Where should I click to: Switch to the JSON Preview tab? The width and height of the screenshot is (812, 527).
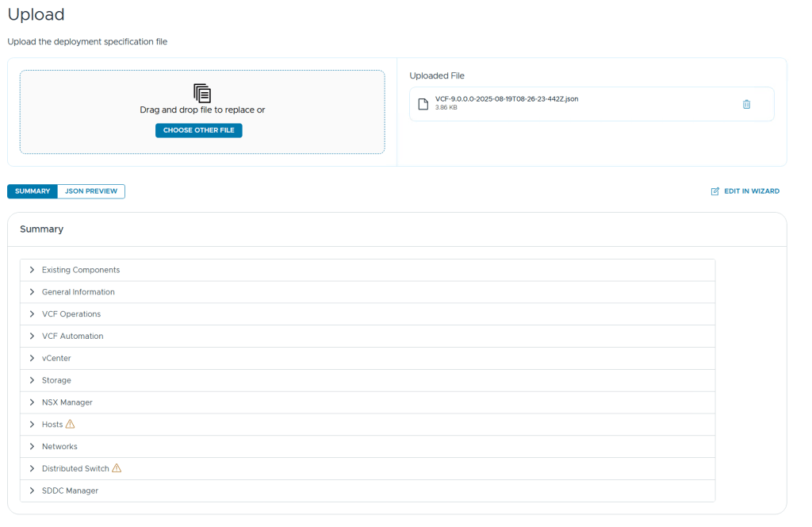pos(91,191)
